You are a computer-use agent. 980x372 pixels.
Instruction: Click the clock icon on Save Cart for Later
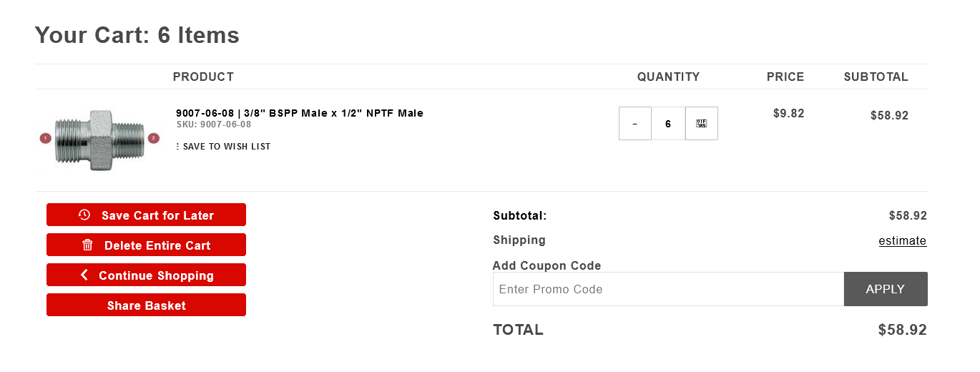(x=84, y=215)
